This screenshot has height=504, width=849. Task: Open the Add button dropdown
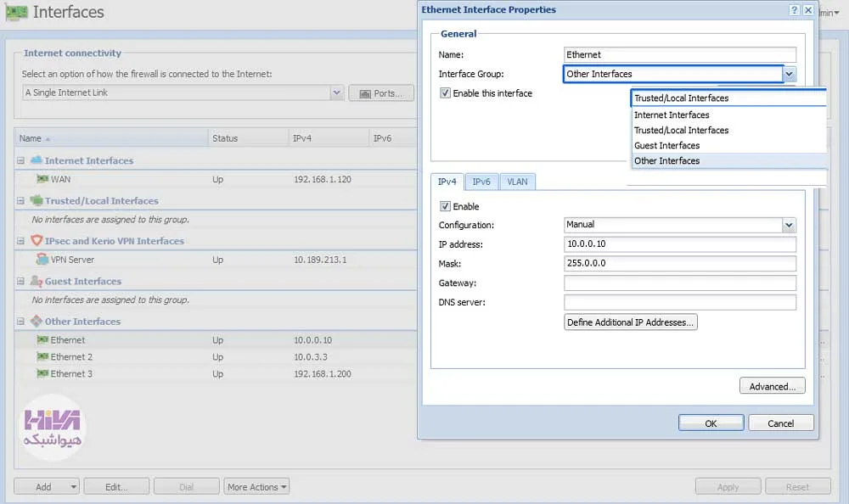click(73, 487)
